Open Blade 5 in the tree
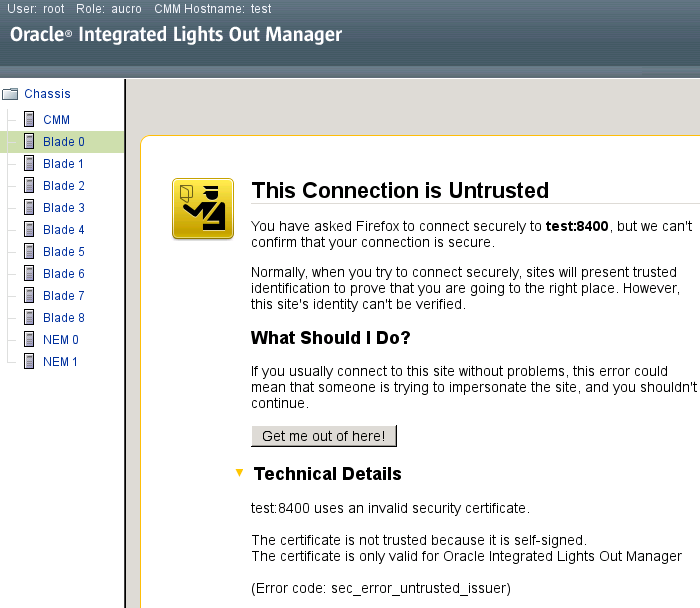Screen dimensions: 700x608 [64, 251]
